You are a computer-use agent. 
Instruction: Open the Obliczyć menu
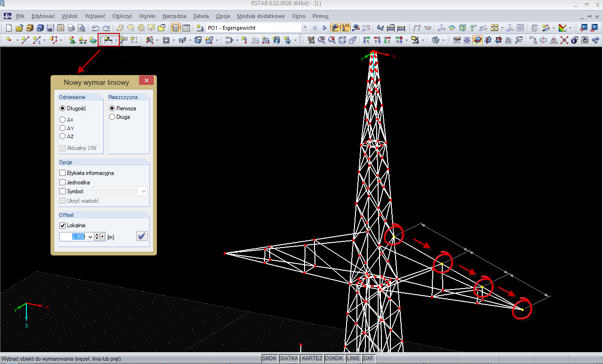tap(122, 16)
